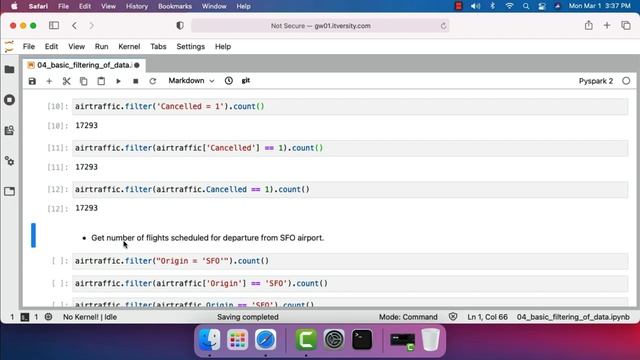
Task: Copy the selected cell in notebook toolbar
Action: coord(84,81)
